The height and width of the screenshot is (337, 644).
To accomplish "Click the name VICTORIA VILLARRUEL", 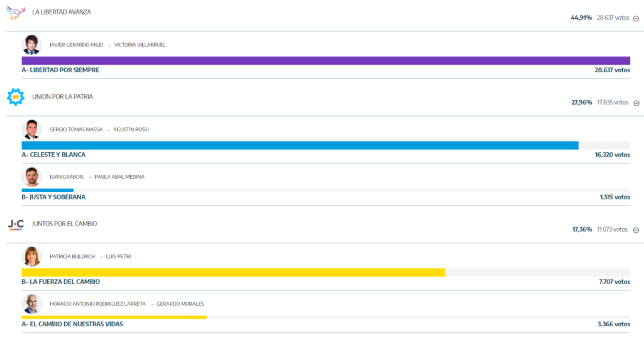I will point(140,45).
